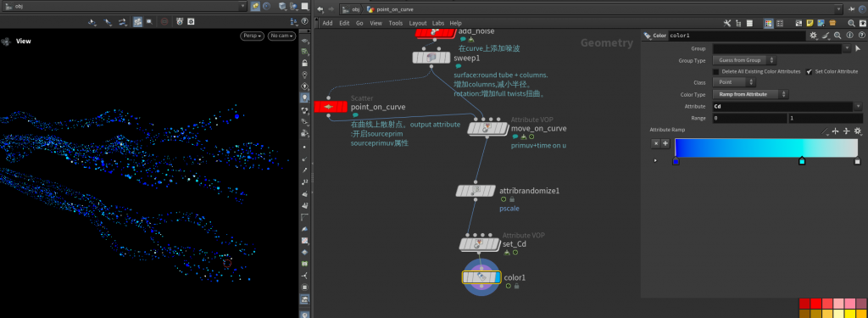Open the color1 node info icon
868x318 pixels.
[x=849, y=36]
